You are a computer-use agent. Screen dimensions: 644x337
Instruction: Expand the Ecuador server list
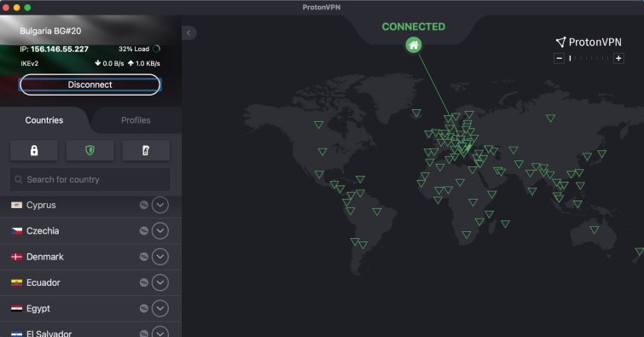coord(160,282)
